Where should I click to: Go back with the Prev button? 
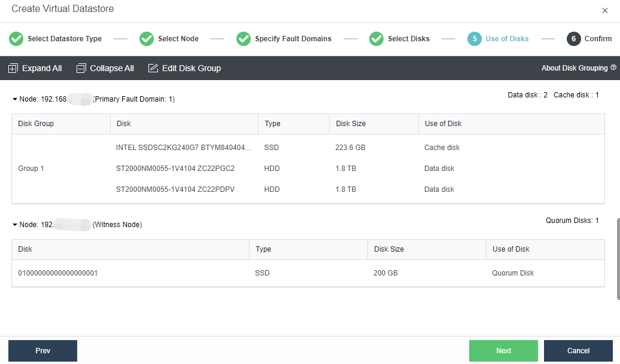(x=42, y=351)
